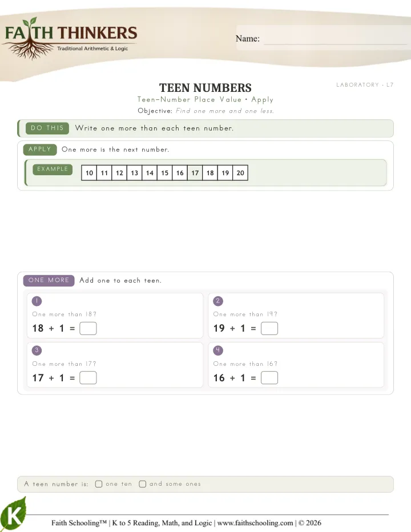Click the purple number 1 circle

click(x=37, y=301)
